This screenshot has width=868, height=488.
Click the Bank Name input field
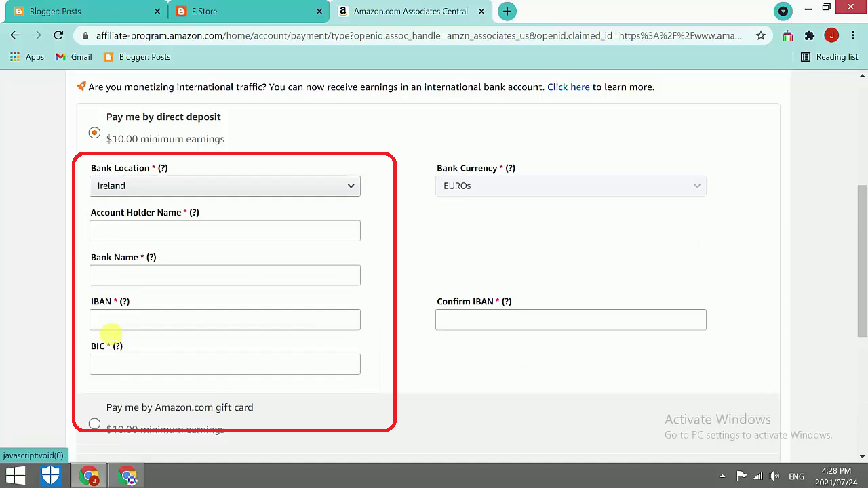[x=225, y=275]
